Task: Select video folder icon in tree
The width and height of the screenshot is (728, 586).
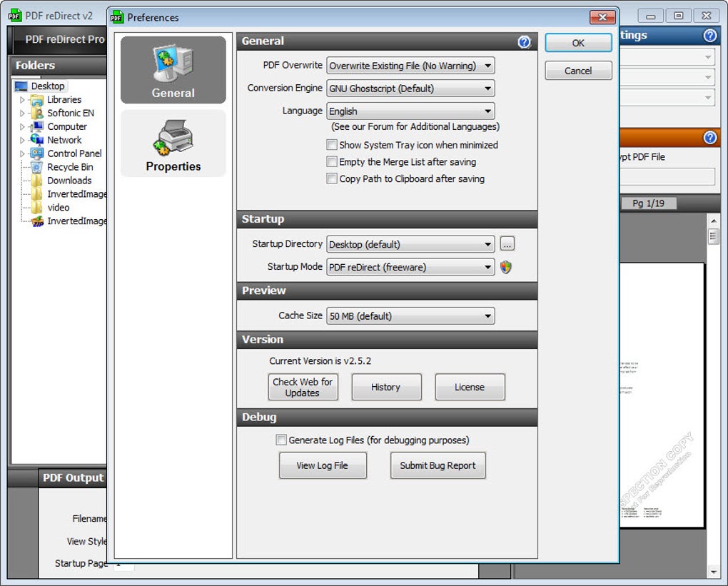Action: (x=36, y=207)
